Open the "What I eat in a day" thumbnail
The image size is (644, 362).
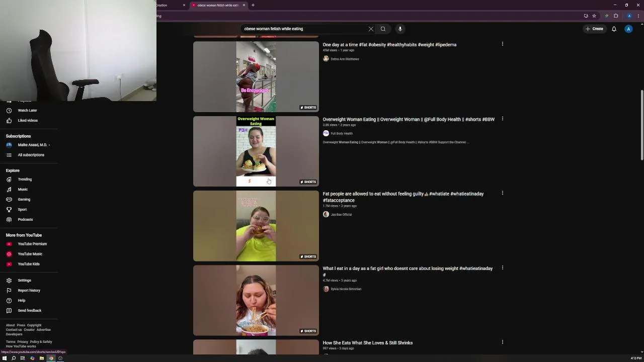pos(256,300)
